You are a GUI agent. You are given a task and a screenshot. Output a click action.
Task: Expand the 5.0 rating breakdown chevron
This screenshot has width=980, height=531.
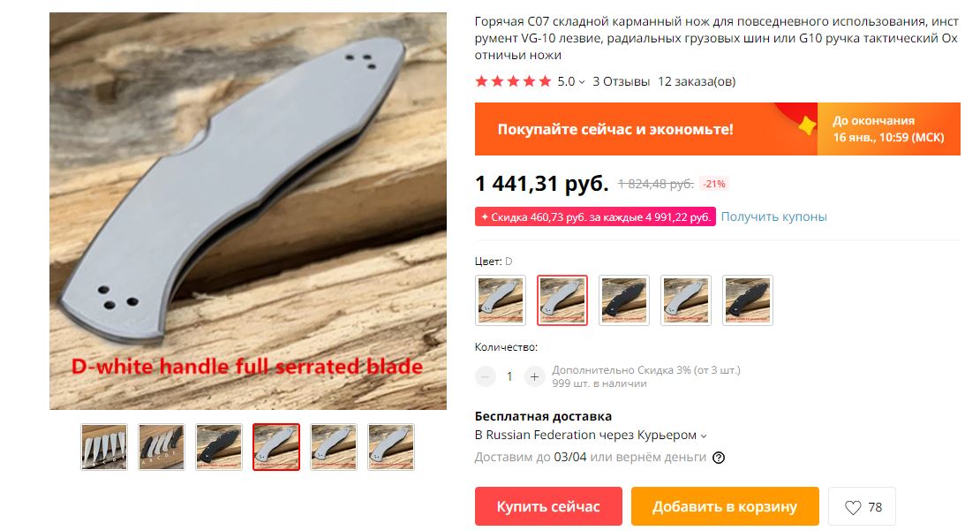point(582,82)
